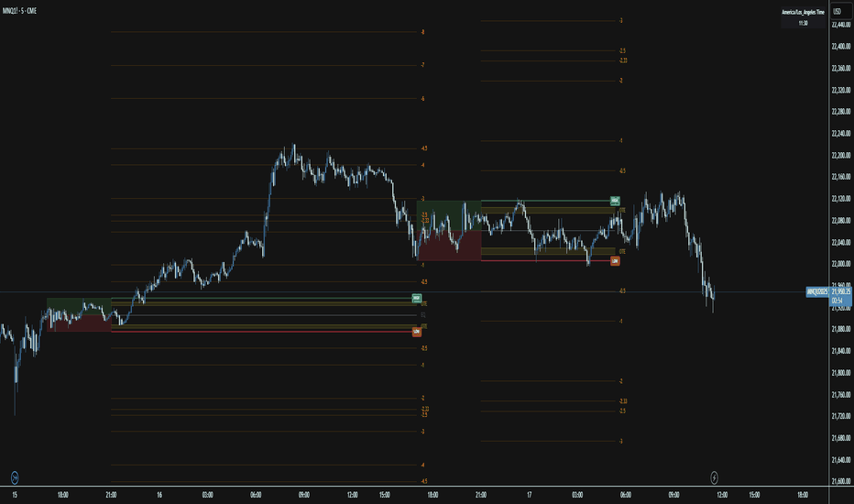Click the 00:54 bar countdown
This screenshot has height=504, width=854.
(838, 301)
